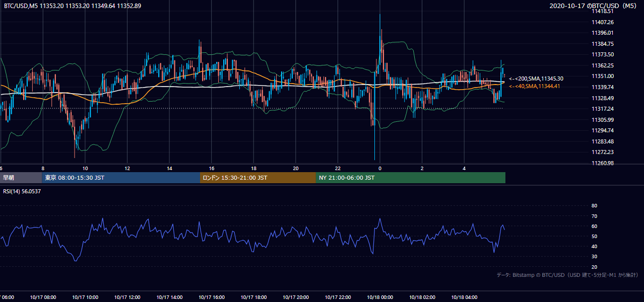Pick price axis value 11407.26
The width and height of the screenshot is (644, 302).
tap(603, 22)
